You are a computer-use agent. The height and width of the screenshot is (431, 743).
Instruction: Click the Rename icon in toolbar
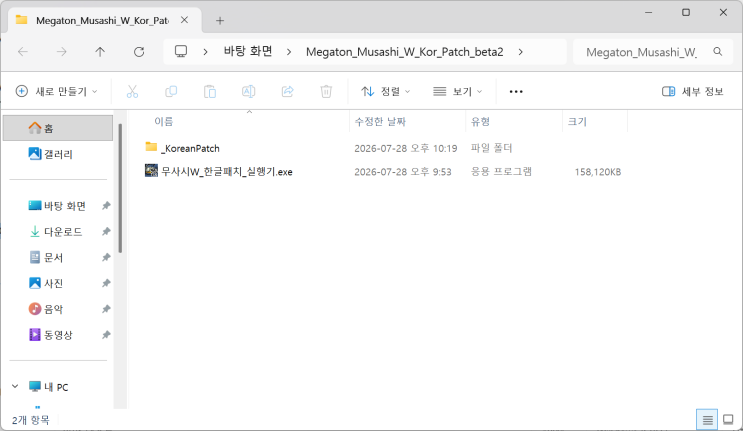(x=249, y=91)
